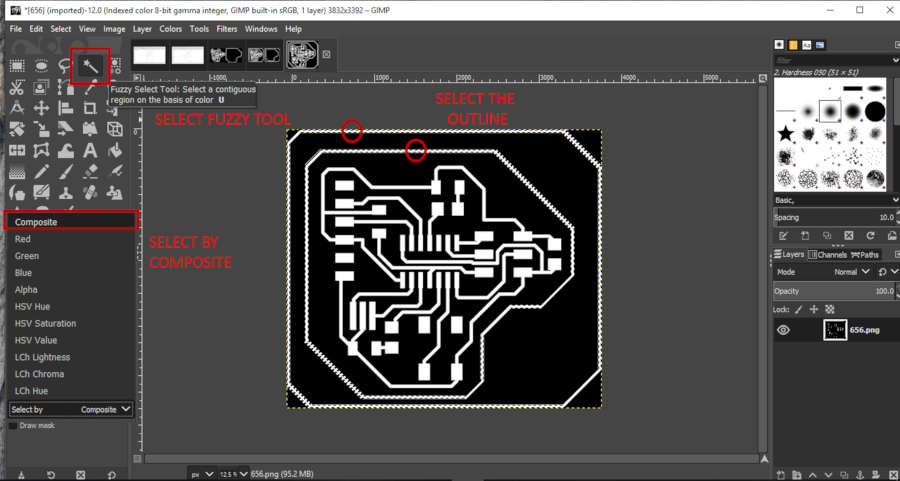Adjust the layer Opacity slider
This screenshot has width=900, height=481.
(834, 292)
